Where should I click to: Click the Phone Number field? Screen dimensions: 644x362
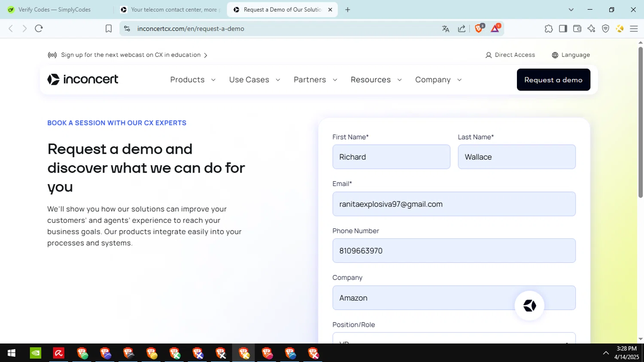pos(454,251)
